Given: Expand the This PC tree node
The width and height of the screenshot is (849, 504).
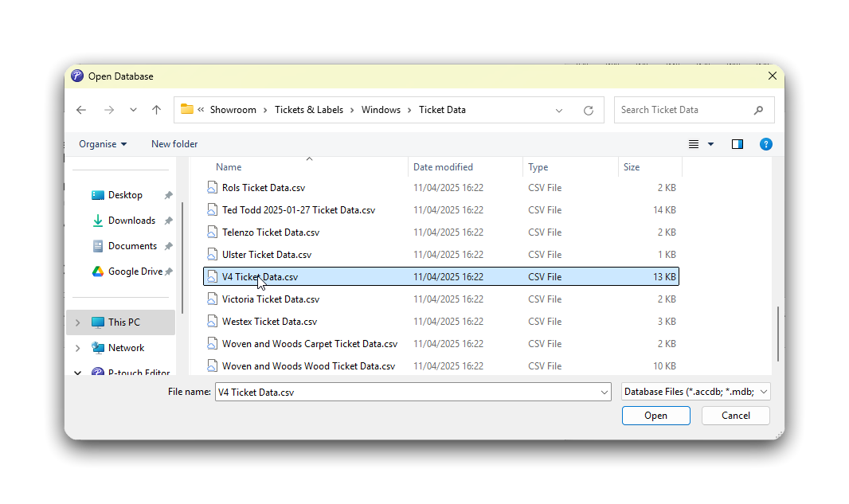Looking at the screenshot, I should [77, 322].
